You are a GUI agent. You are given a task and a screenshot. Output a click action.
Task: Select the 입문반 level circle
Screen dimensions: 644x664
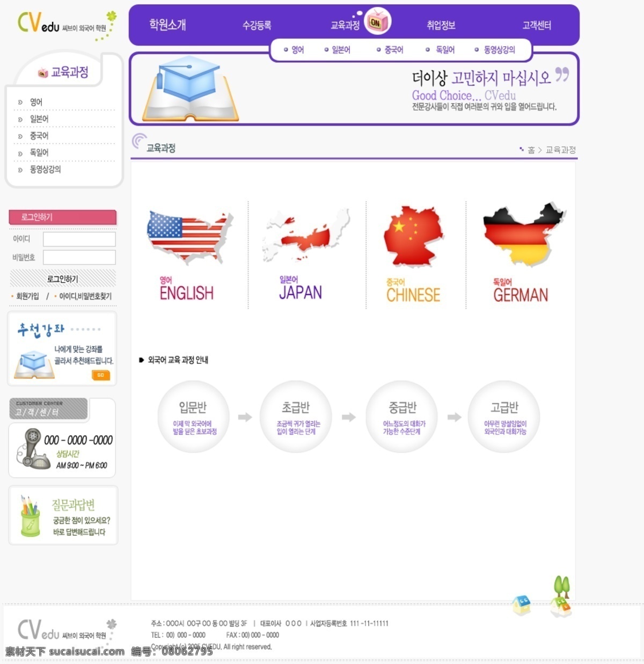193,417
